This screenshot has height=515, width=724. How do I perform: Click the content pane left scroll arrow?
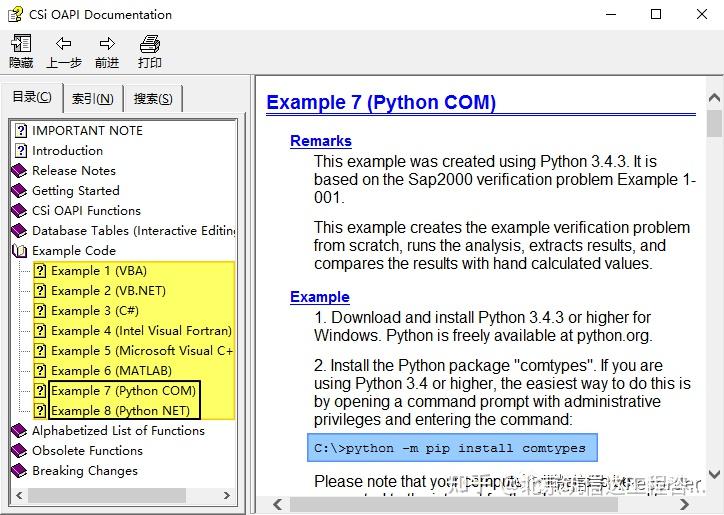tap(278, 504)
